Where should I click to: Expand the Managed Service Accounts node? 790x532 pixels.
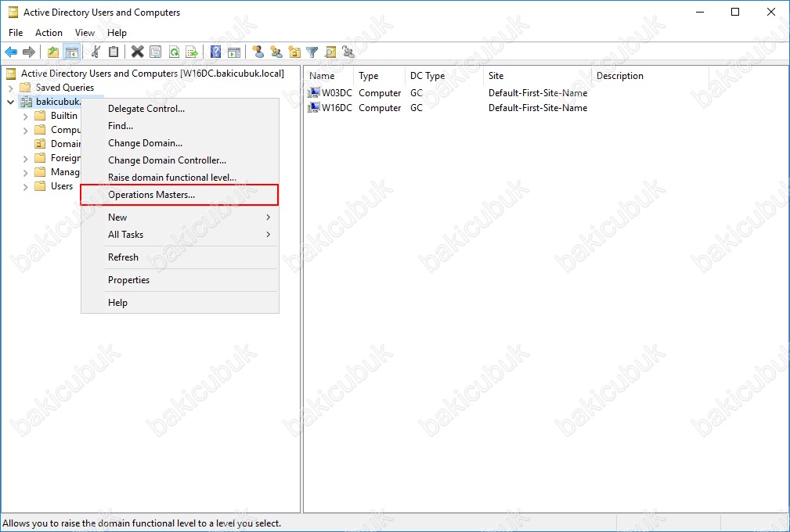pyautogui.click(x=26, y=173)
